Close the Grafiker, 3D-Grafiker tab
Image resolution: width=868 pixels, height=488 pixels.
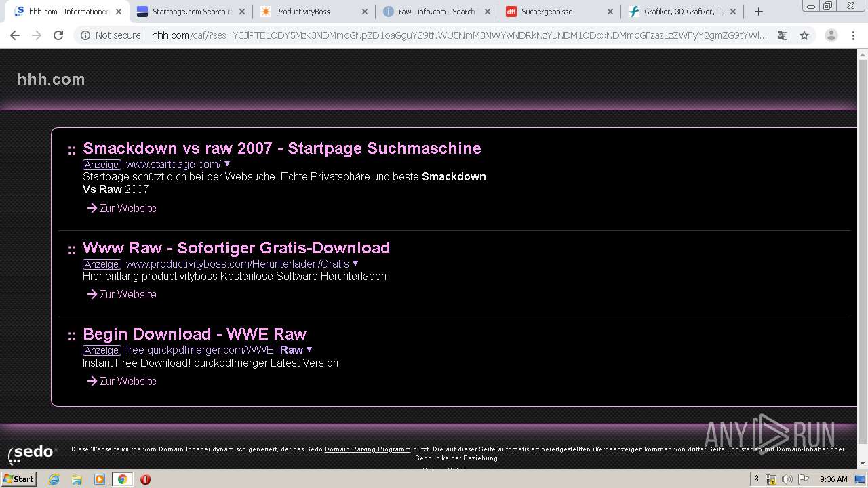733,12
